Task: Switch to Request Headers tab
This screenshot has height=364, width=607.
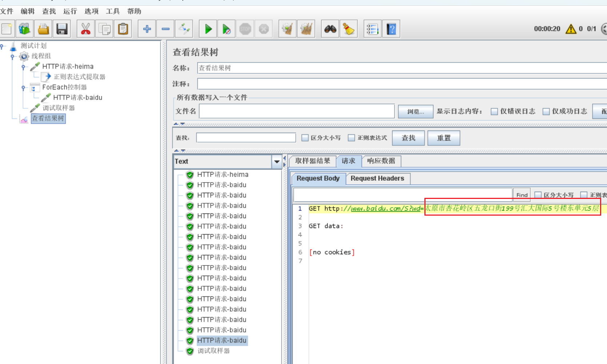Action: [x=378, y=179]
